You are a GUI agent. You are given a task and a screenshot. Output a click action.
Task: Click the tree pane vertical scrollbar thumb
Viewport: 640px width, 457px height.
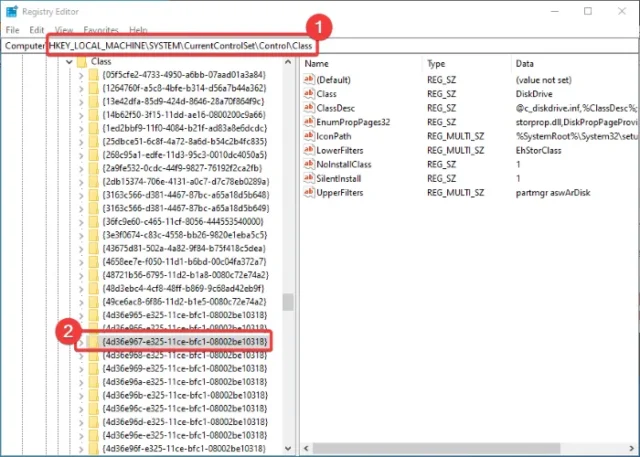tap(288, 302)
